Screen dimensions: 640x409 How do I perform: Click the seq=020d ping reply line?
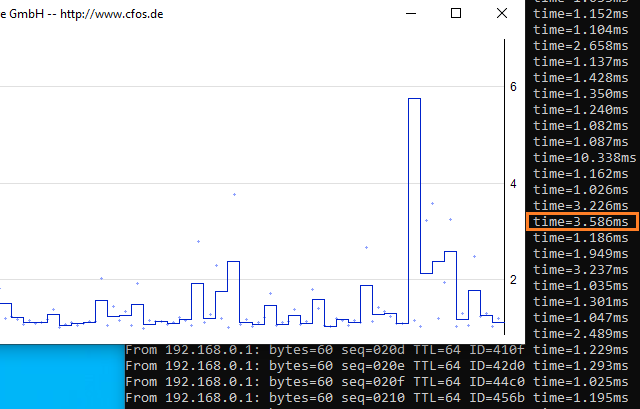(377, 350)
